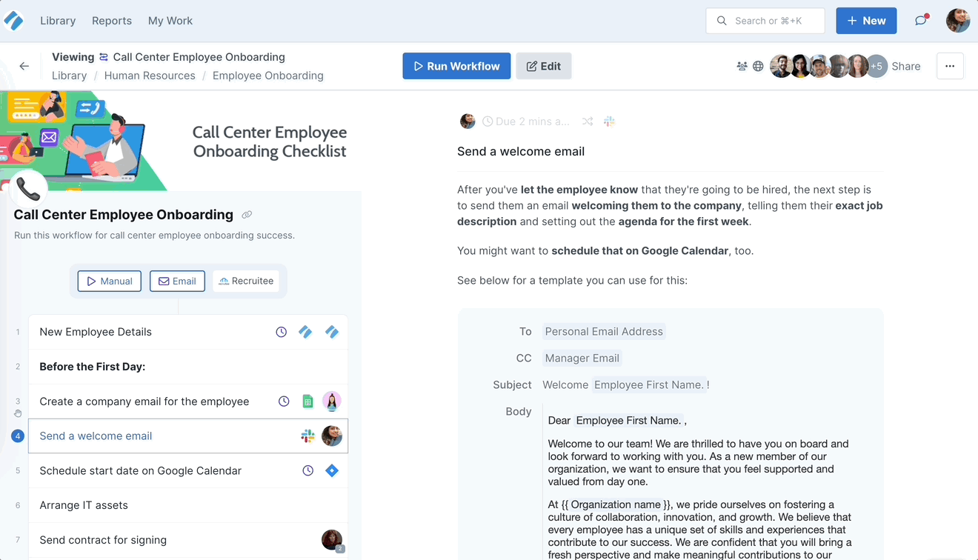Select the Arrange IT assets task
The image size is (978, 560).
coord(84,505)
